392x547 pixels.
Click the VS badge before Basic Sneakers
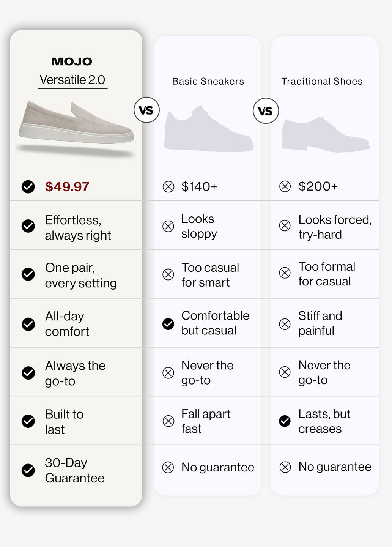(146, 110)
